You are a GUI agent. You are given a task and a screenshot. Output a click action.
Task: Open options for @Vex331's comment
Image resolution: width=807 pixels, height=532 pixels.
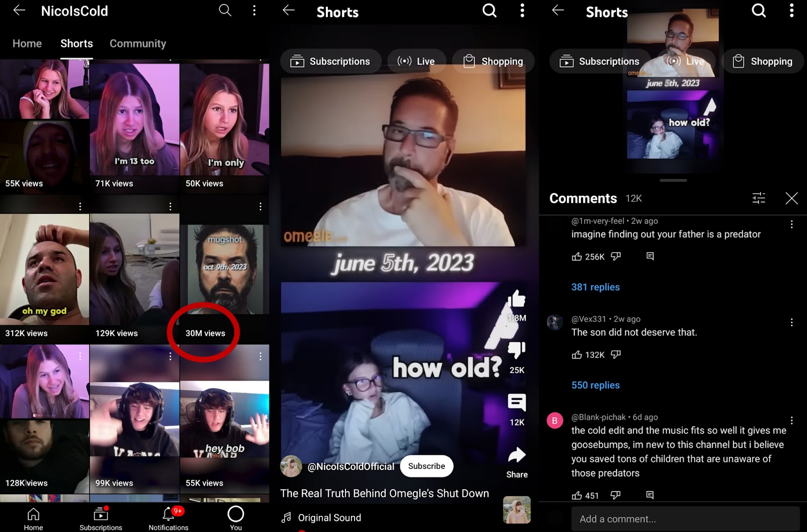click(x=791, y=322)
